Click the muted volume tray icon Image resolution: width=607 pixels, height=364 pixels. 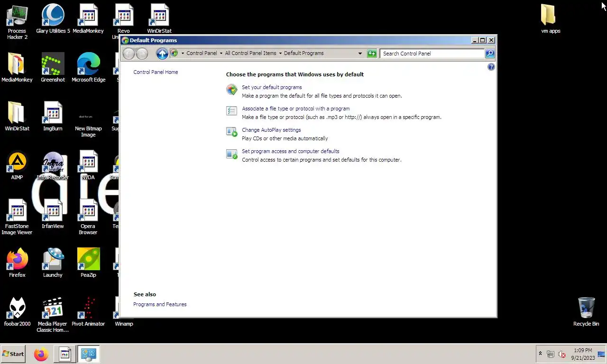562,354
